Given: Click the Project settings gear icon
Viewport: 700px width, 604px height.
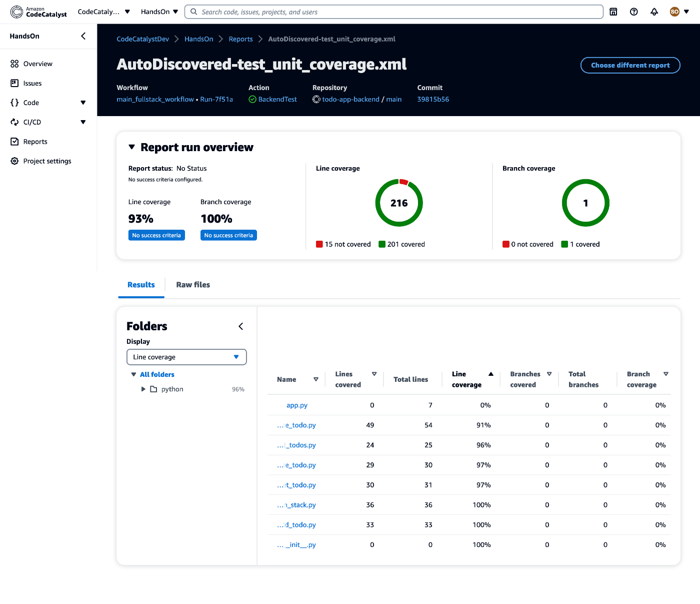Looking at the screenshot, I should (x=14, y=161).
